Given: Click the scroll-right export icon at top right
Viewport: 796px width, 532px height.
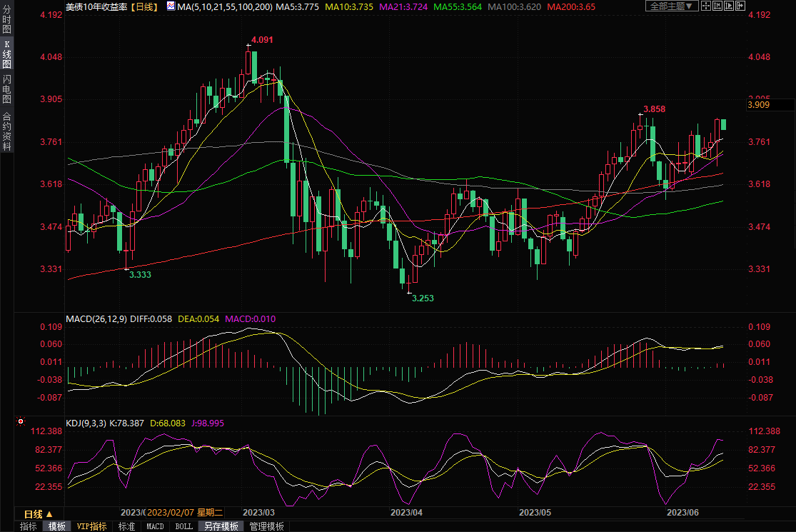Looking at the screenshot, I should (x=741, y=6).
